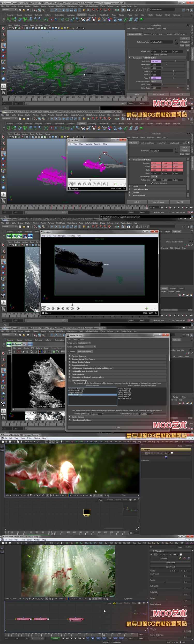Image resolution: width=194 pixels, height=644 pixels.
Task: Toggle APrx auto proxy in Lesson_13 Fusion
Action: click(x=115, y=638)
